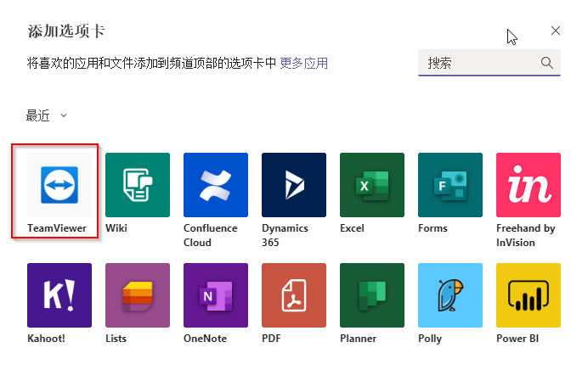Choose the OneNote app tile

[x=216, y=295]
